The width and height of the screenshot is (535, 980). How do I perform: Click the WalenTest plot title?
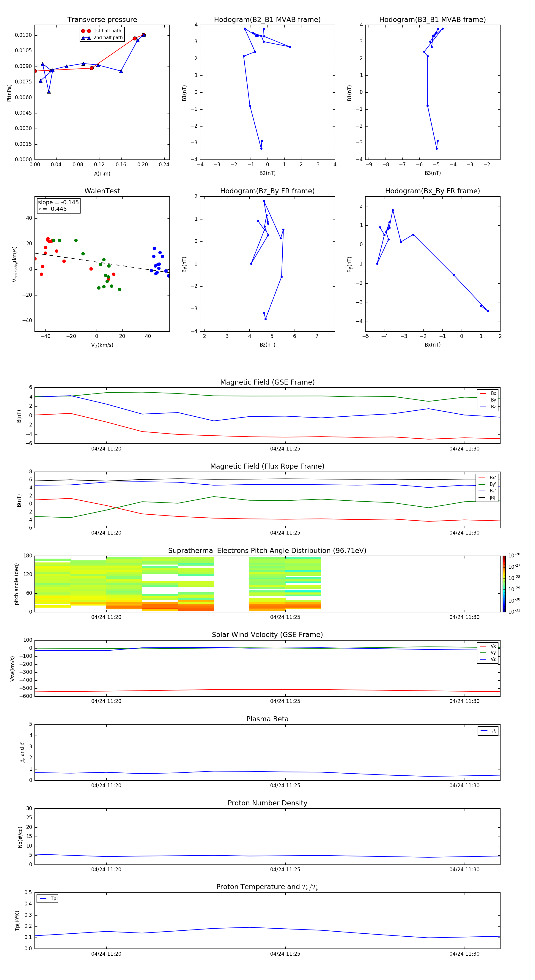(102, 191)
